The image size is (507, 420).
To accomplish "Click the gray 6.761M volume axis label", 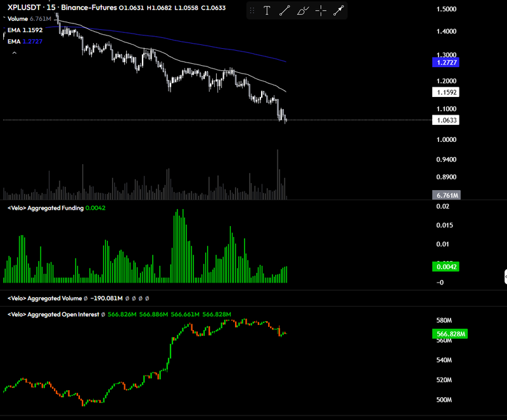I will coord(445,195).
